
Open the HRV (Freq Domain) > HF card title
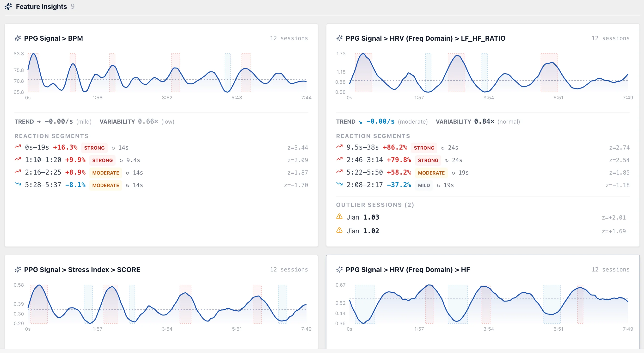pos(408,270)
